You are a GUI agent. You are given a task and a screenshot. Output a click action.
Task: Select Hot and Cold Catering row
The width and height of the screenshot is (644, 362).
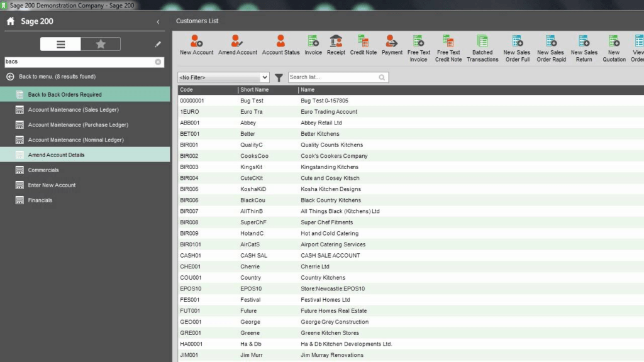(411, 234)
